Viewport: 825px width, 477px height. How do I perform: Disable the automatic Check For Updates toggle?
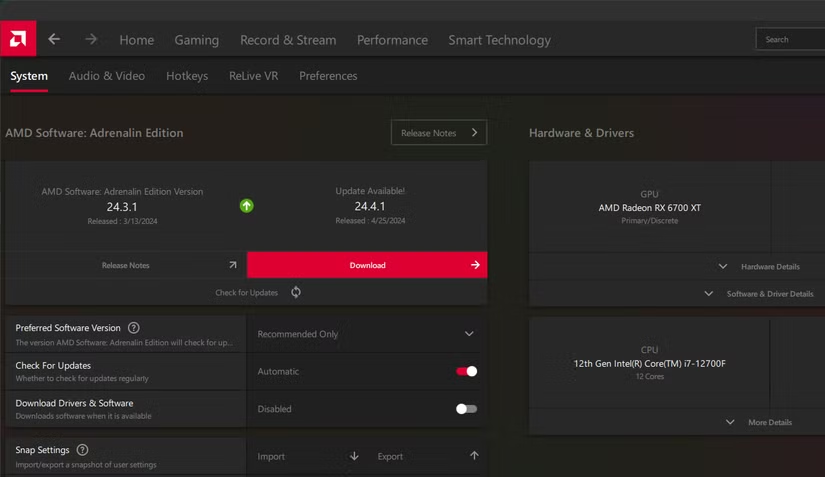pos(466,371)
